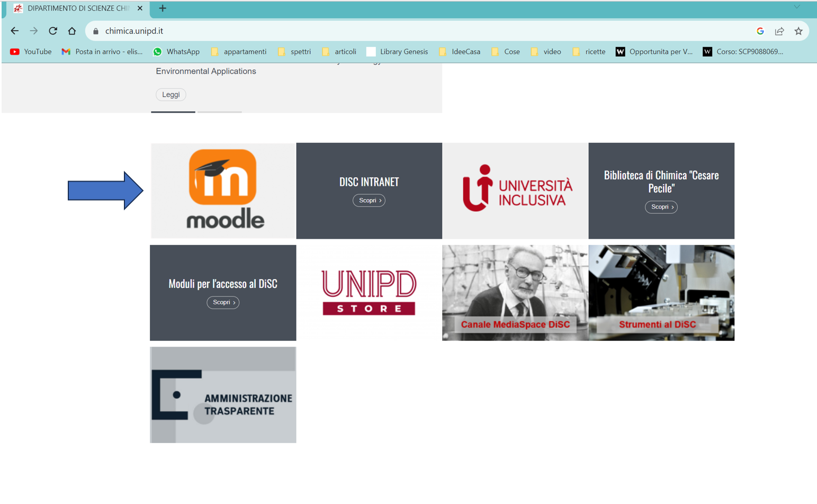Open the Opportunita per V... bookmark
The height and width of the screenshot is (504, 817).
click(x=654, y=52)
